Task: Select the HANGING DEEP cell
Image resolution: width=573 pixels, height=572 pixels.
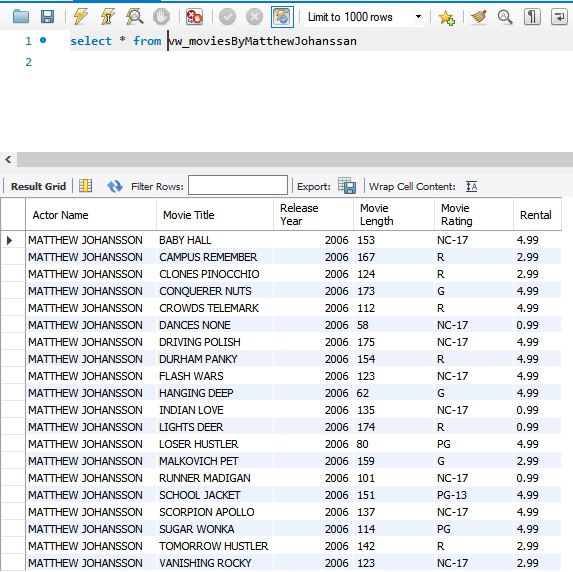Action: tap(215, 393)
